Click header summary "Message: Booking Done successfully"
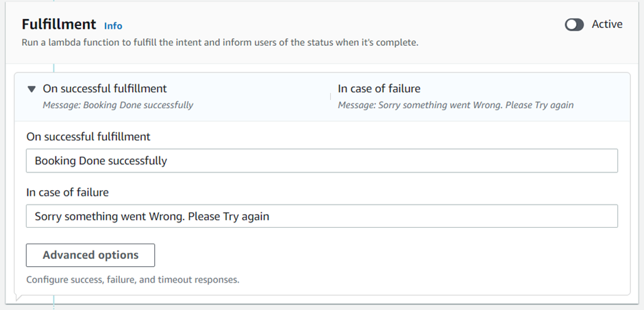The height and width of the screenshot is (310, 644). [x=118, y=105]
